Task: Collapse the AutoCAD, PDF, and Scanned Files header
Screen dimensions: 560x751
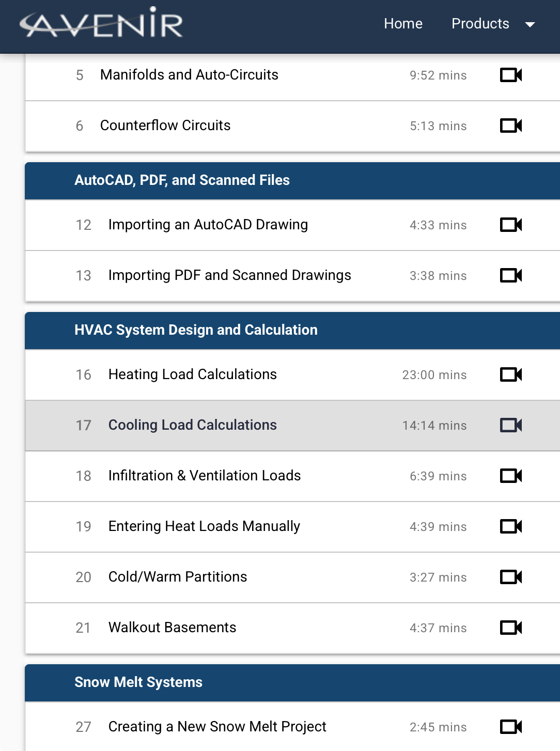Action: coord(292,180)
